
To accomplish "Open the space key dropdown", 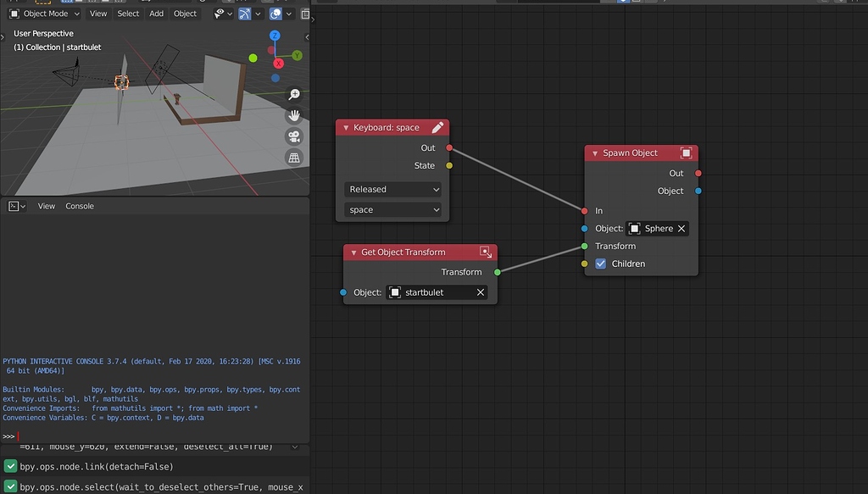I will 392,209.
